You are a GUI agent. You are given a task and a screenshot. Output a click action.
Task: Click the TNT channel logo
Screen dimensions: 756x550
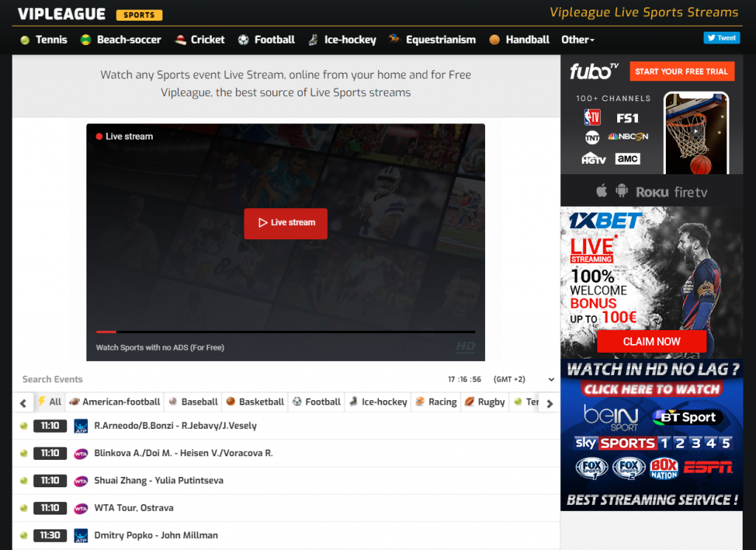(592, 138)
